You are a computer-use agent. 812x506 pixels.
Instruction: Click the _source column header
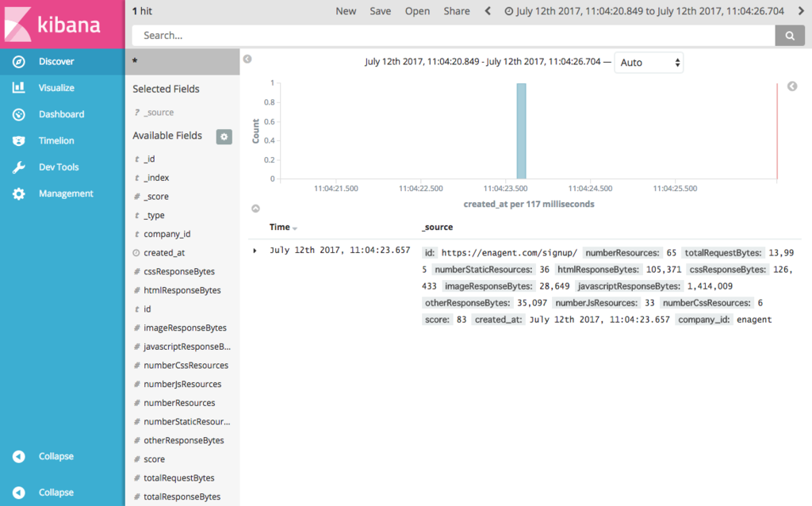438,228
